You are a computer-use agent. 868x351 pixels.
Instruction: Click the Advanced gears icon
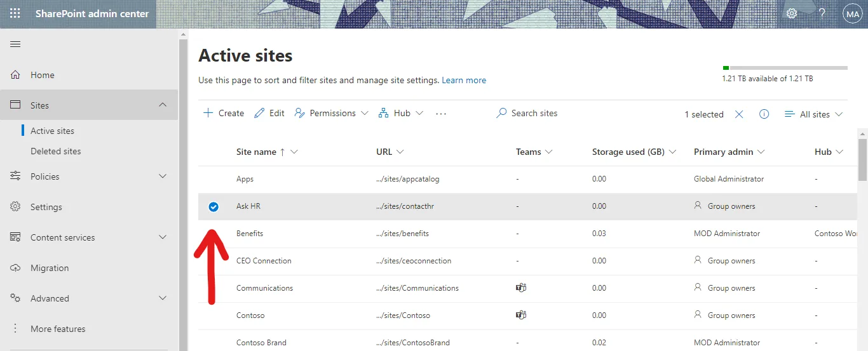click(x=15, y=298)
